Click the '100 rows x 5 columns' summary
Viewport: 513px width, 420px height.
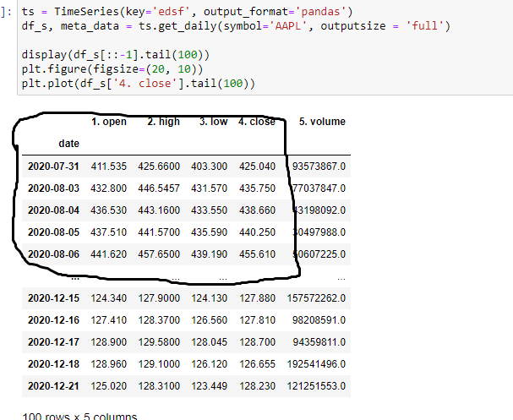click(x=79, y=417)
